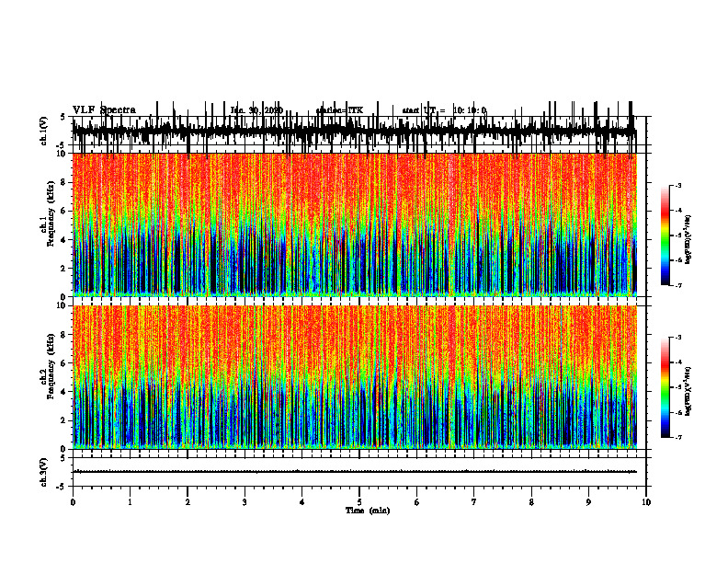Image resolution: width=728 pixels, height=563 pixels.
Task: Click the '6' kHz tick of ch.1 spectrogram
Action: [x=64, y=211]
